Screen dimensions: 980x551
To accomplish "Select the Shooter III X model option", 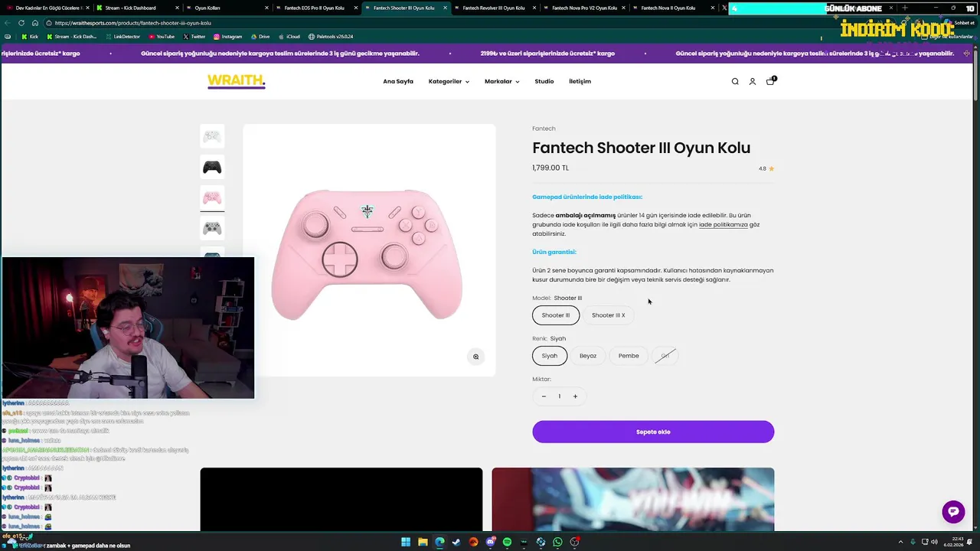I will tap(608, 315).
